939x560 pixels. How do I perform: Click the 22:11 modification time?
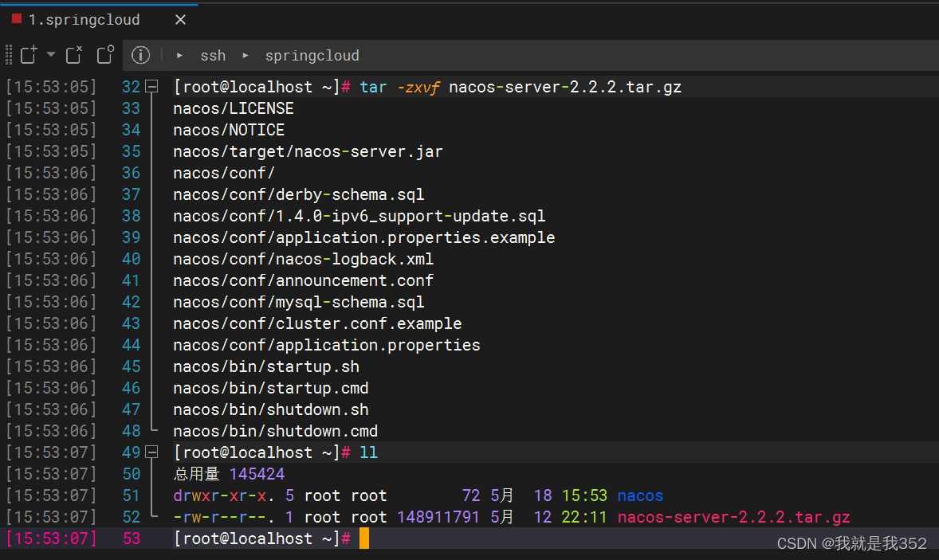(x=584, y=518)
